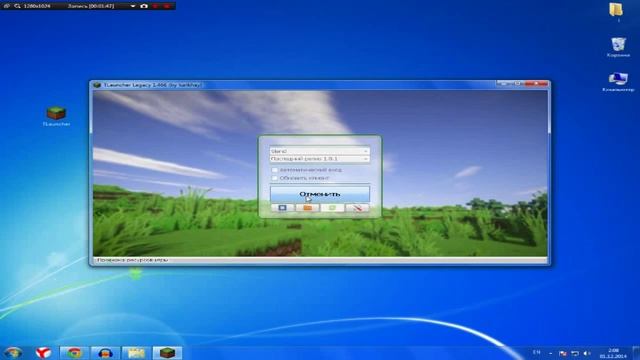Open the taskbar clock and date
This screenshot has height=360, width=640.
tap(613, 353)
